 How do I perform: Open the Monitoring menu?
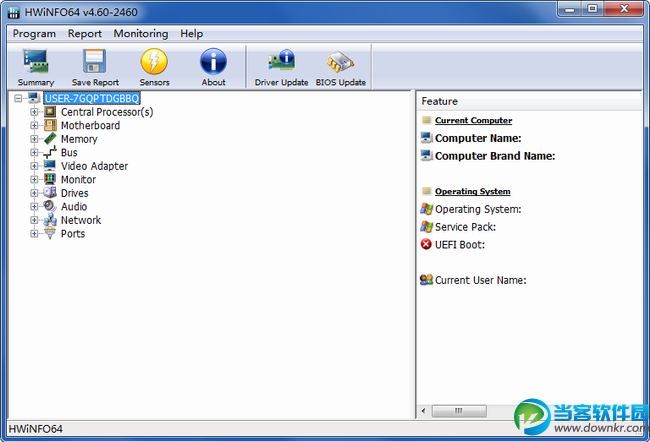pos(141,34)
